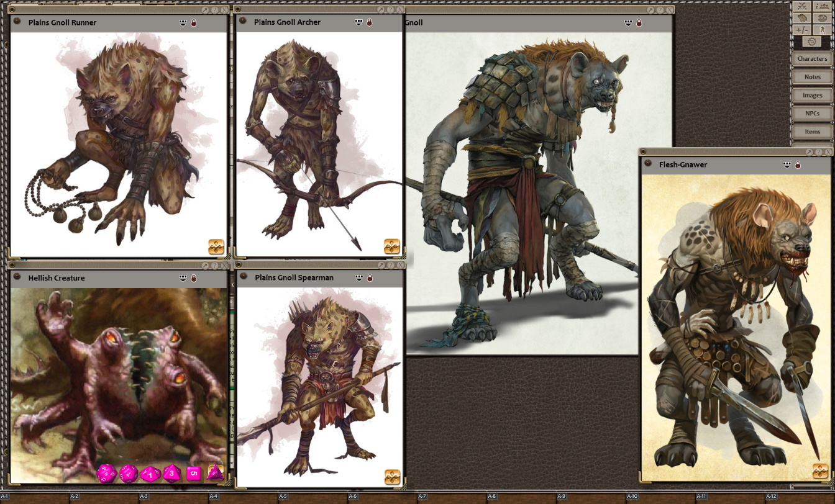This screenshot has width=835, height=504.
Task: Pick the pink d6 die
Action: pyautogui.click(x=194, y=474)
